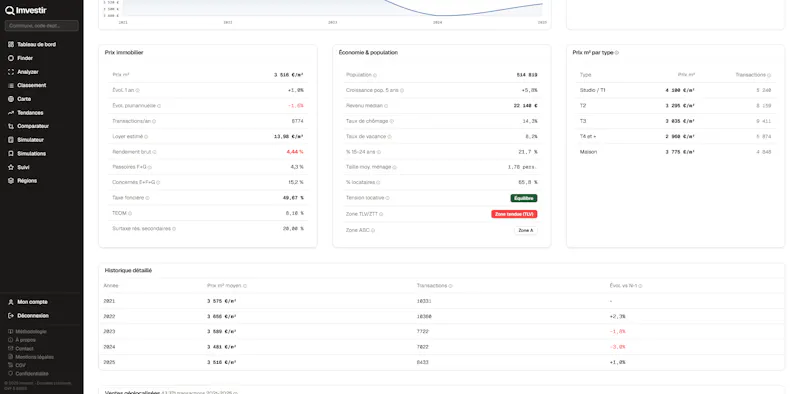This screenshot has height=394, width=800.
Task: Click the 3 516 €/m² value under Prix immobilier
Action: (x=289, y=75)
